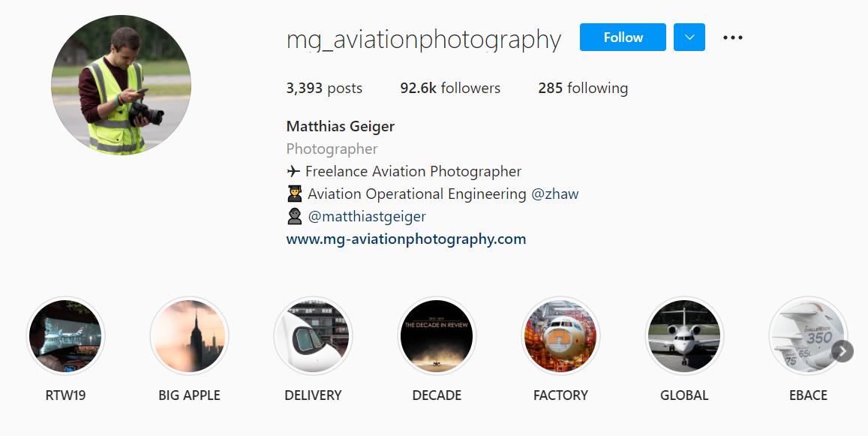Image resolution: width=868 pixels, height=436 pixels.
Task: Visit www.mg-aviationphotography.com website link
Action: coord(406,239)
